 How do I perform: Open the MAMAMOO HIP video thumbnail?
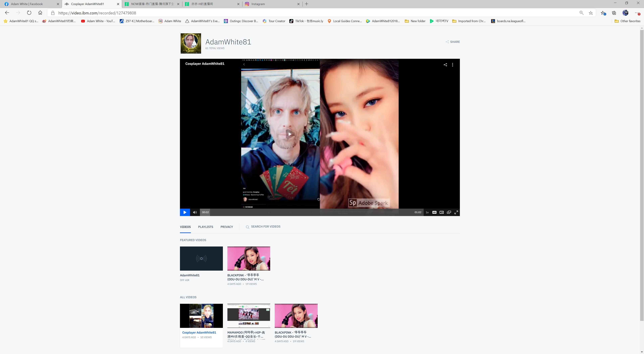point(249,316)
